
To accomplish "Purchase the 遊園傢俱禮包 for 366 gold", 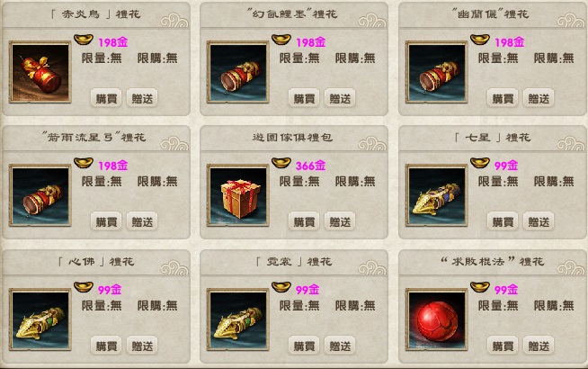I will (304, 221).
